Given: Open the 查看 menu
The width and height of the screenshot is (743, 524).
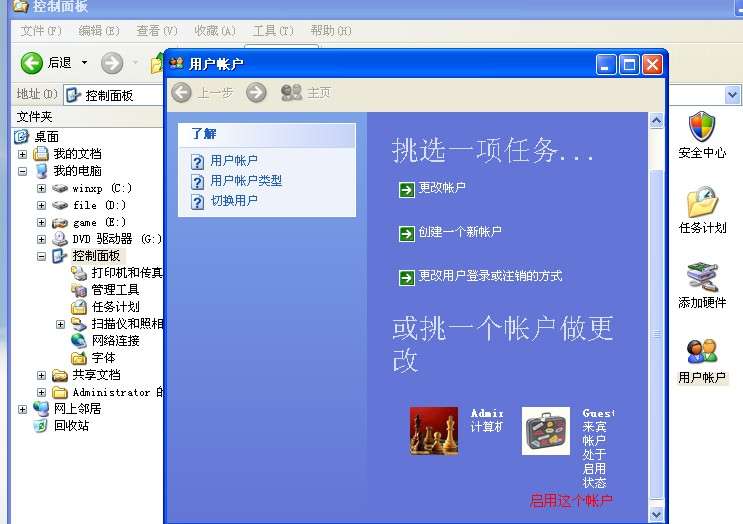Looking at the screenshot, I should [x=157, y=31].
